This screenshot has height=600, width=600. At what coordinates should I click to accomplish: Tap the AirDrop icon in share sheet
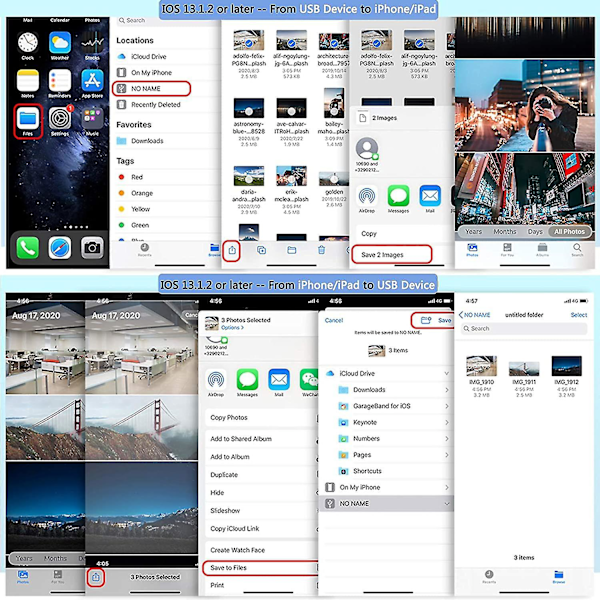click(367, 196)
